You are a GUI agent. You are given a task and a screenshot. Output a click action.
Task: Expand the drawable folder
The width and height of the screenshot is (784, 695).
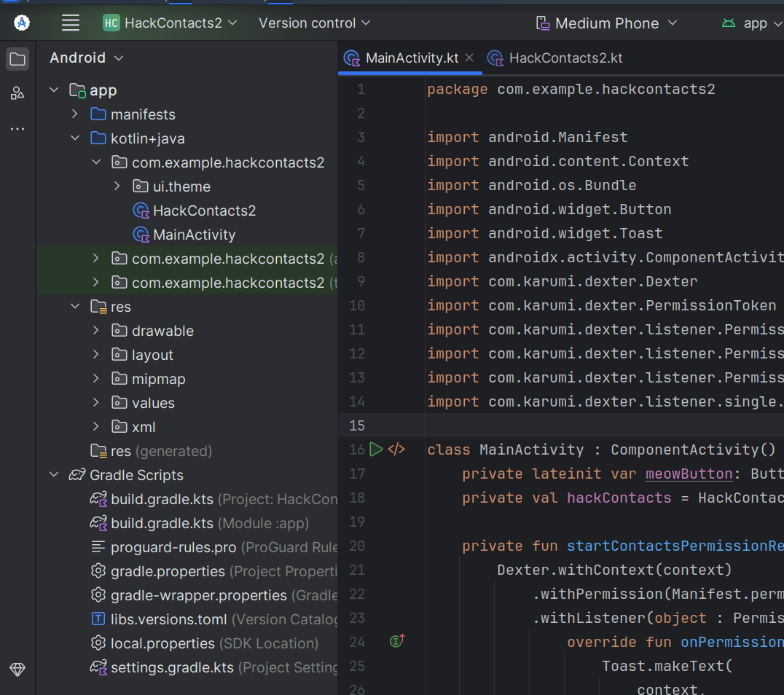click(x=96, y=331)
